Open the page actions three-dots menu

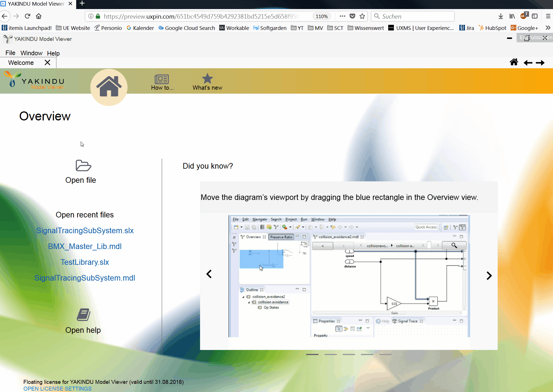point(342,16)
